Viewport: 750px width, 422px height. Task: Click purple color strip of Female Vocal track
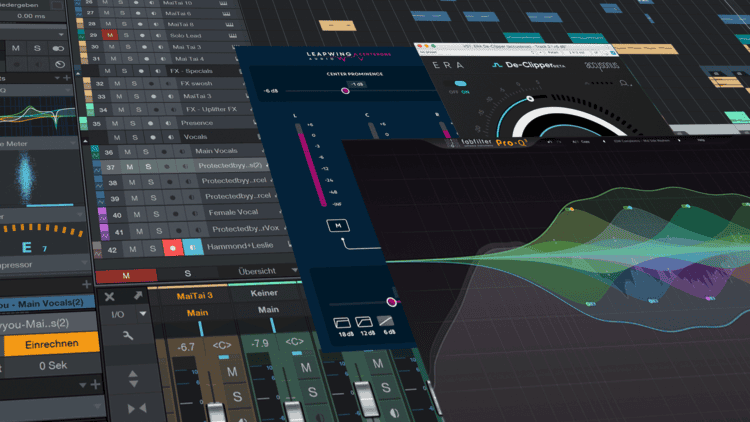coord(102,213)
